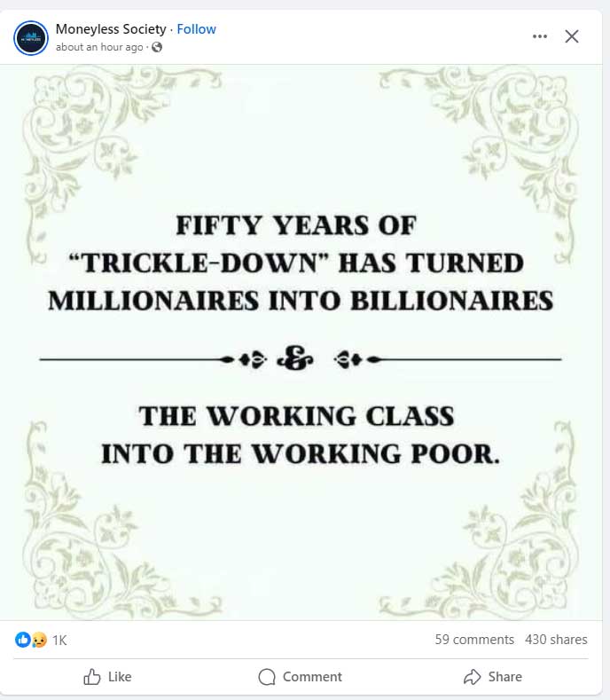Share this post

pyautogui.click(x=493, y=677)
